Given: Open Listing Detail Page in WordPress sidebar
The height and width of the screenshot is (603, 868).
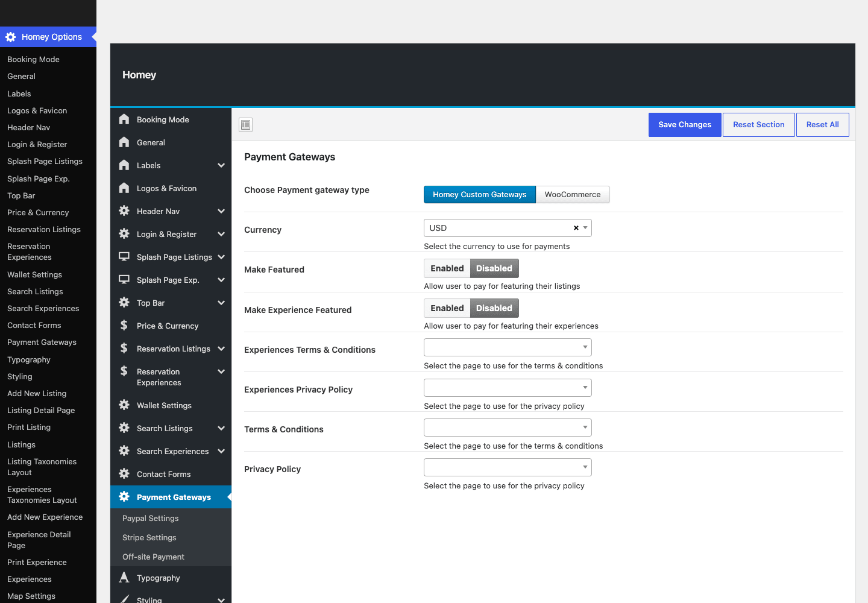Looking at the screenshot, I should click(x=41, y=410).
